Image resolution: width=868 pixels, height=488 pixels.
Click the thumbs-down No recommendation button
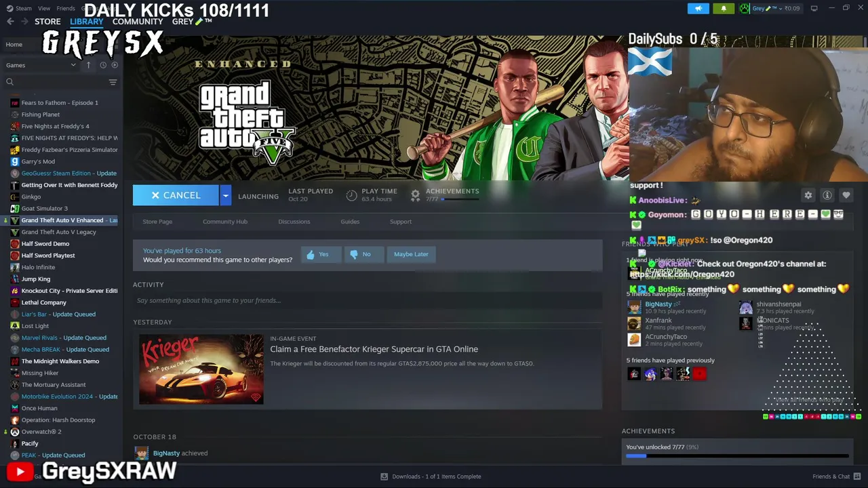click(x=363, y=254)
